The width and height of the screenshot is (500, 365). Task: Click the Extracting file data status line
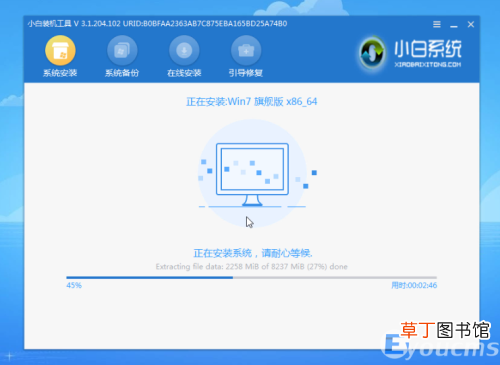tap(252, 267)
